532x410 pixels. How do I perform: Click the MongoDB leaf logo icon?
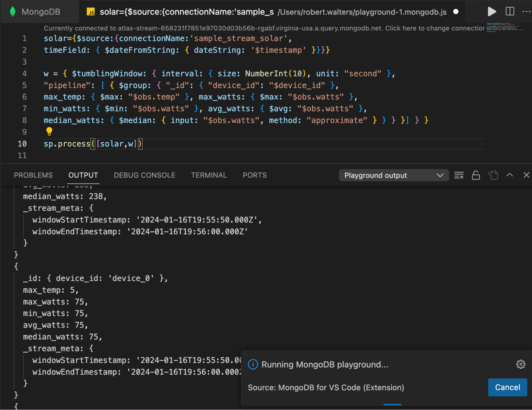tap(13, 12)
